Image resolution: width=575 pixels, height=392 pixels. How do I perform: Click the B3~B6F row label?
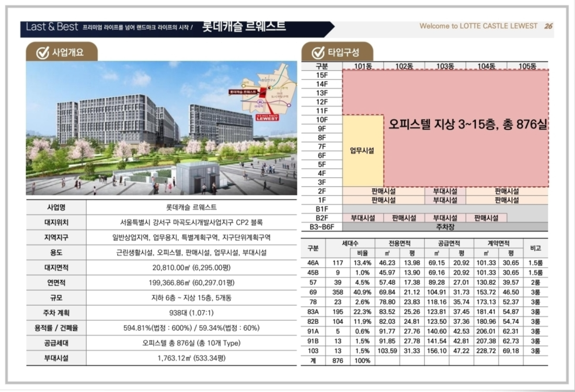click(321, 227)
